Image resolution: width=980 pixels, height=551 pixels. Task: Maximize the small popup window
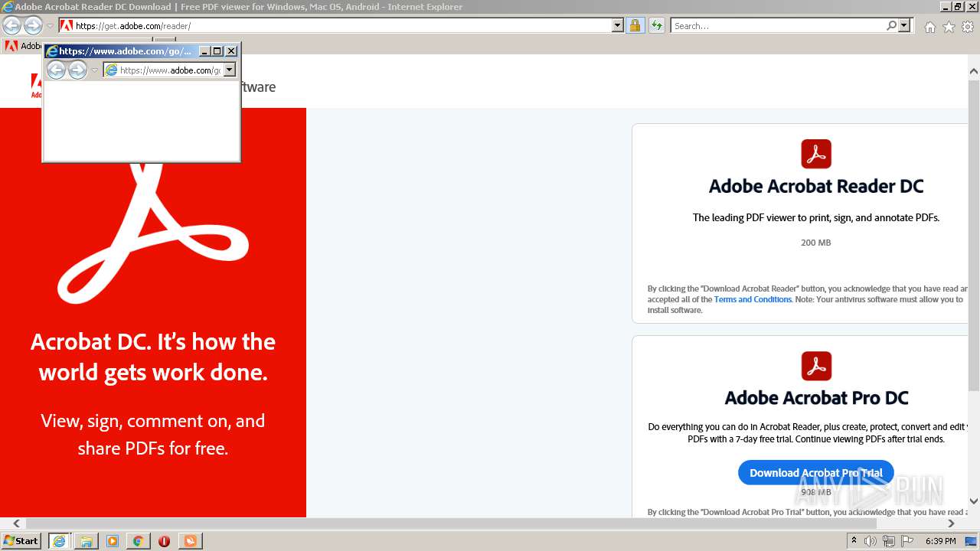[217, 51]
